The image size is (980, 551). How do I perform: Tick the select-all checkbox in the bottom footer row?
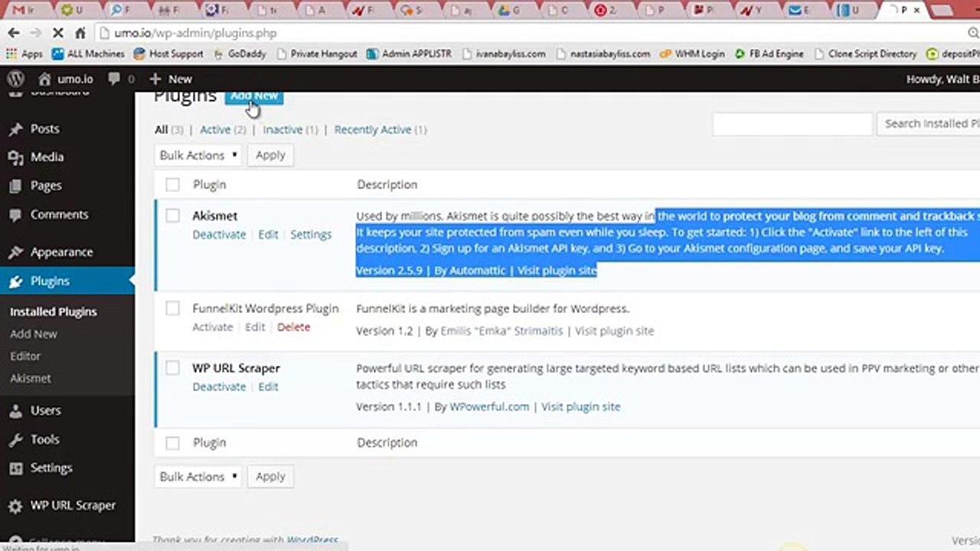click(x=172, y=442)
